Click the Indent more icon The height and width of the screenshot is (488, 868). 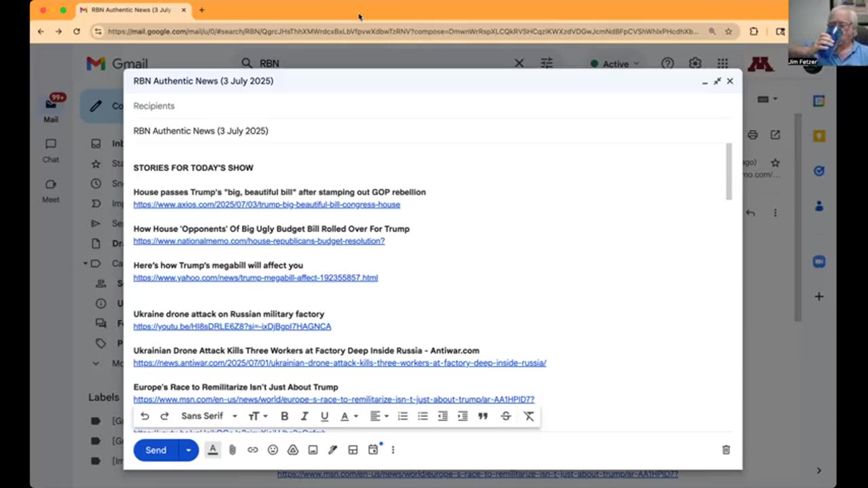pyautogui.click(x=462, y=416)
